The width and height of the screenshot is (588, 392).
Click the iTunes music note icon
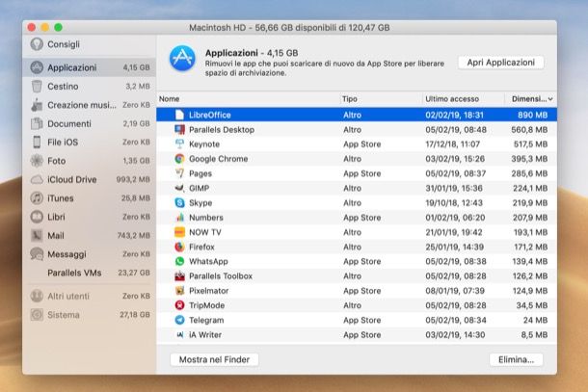pos(37,197)
